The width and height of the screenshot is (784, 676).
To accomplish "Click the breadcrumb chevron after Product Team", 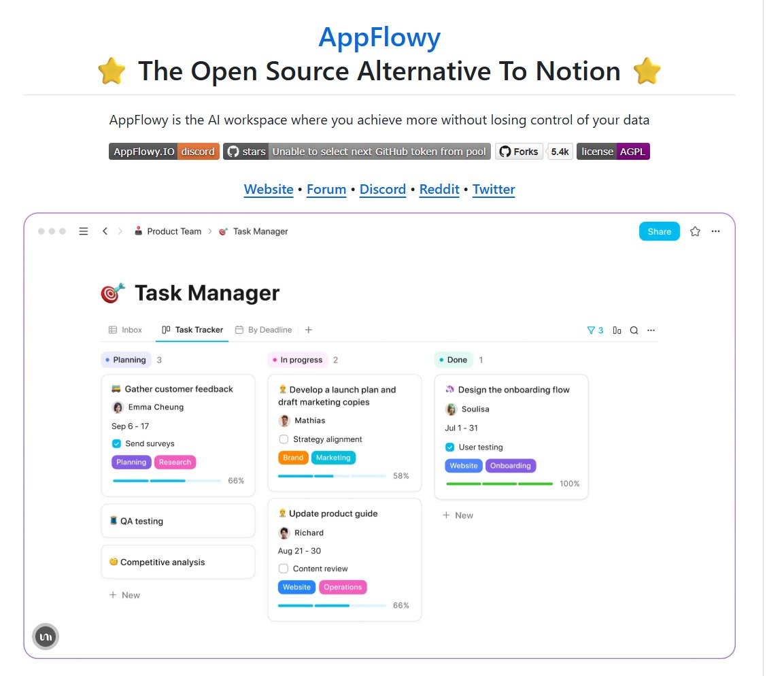I will coord(210,231).
